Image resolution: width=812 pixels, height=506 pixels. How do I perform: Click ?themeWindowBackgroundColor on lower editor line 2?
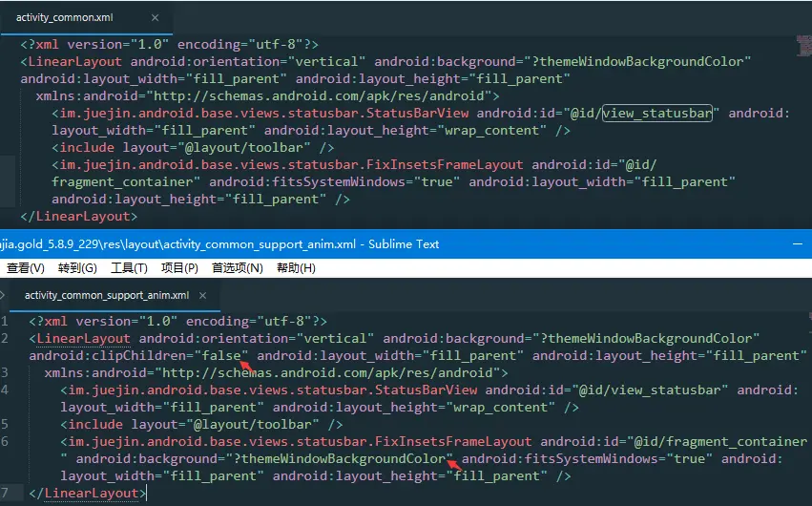(646, 338)
